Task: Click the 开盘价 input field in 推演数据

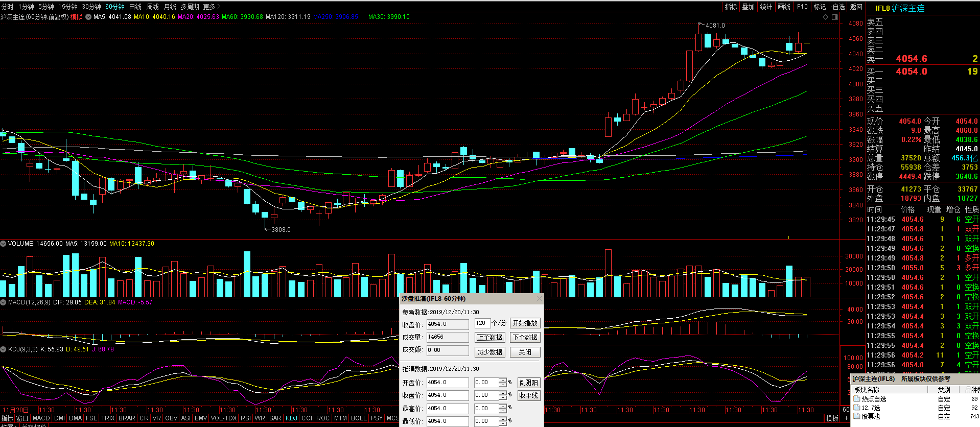Action: pyautogui.click(x=447, y=383)
